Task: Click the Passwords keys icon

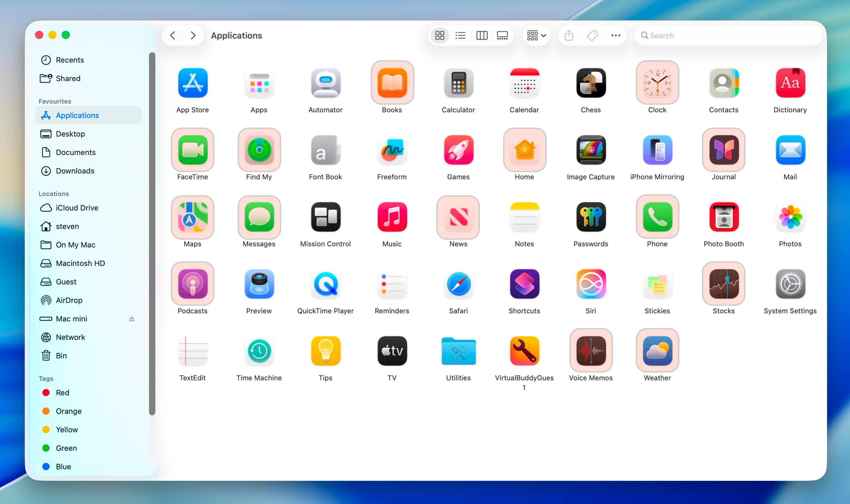Action: pyautogui.click(x=591, y=217)
